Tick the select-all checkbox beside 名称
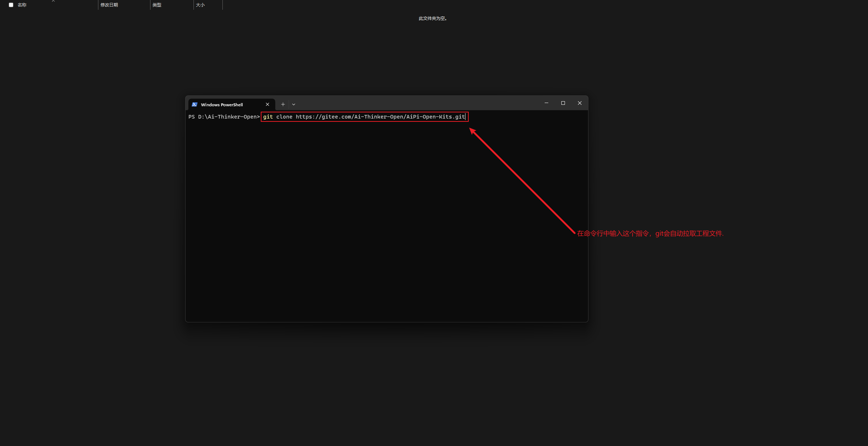The height and width of the screenshot is (446, 868). coord(11,5)
